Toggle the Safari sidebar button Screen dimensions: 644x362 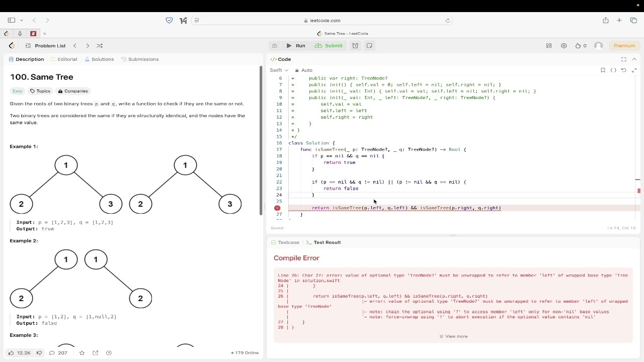(11, 21)
